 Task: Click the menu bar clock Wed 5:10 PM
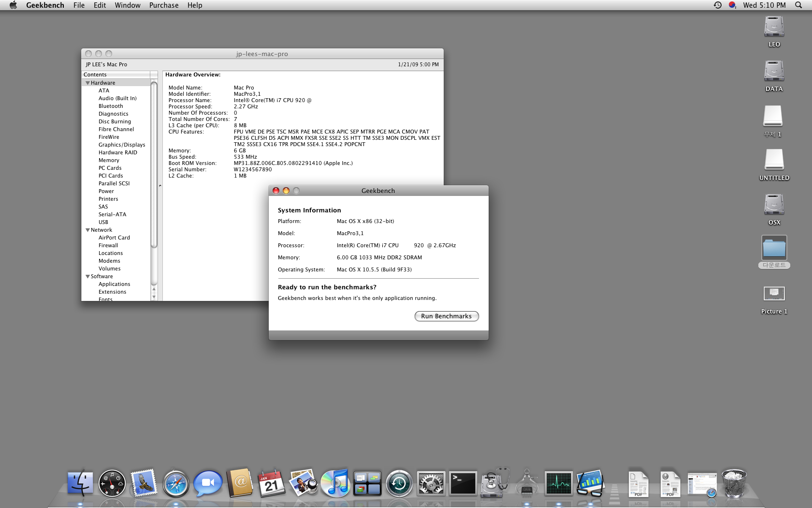(x=765, y=5)
